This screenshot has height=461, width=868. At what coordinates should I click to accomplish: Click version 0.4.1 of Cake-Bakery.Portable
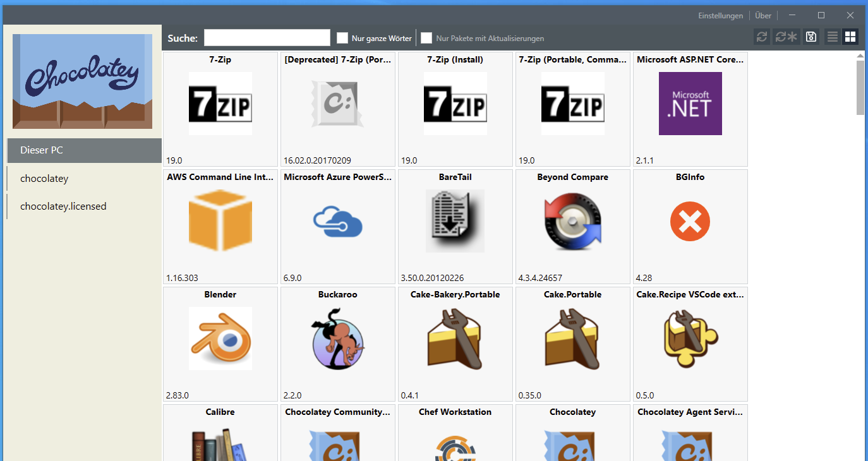(x=410, y=395)
